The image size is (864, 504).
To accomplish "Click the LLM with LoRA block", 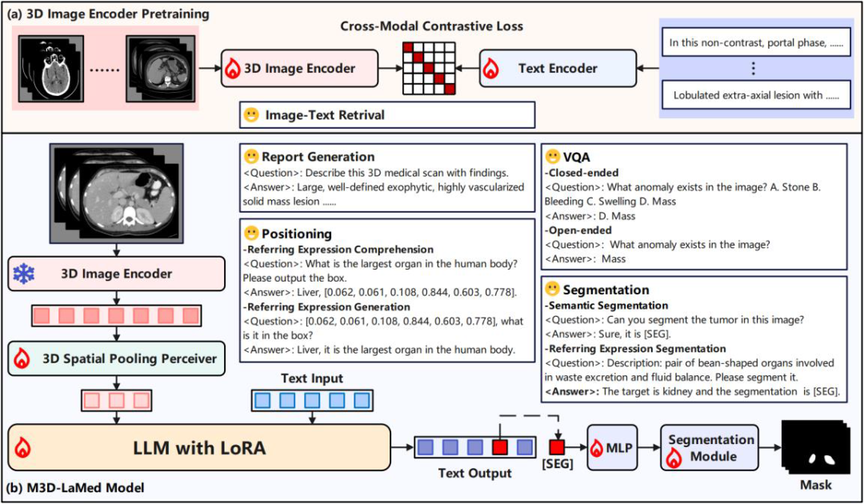I will 199,448.
